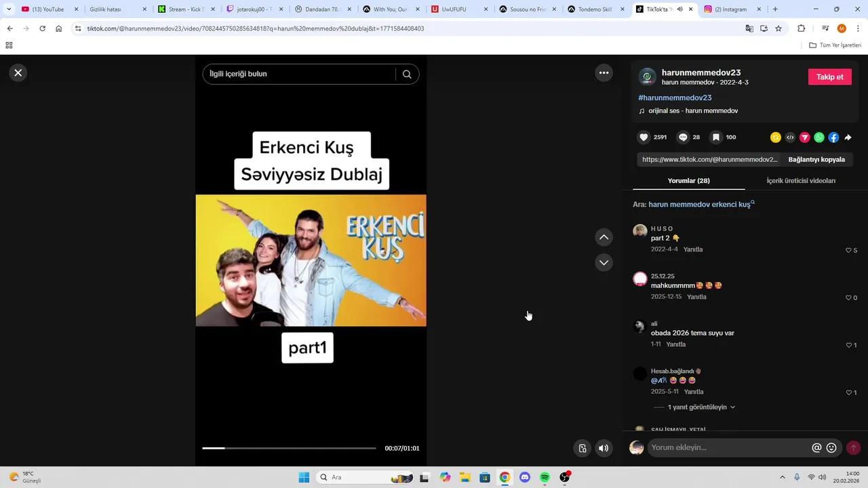
Task: Open harunmemmedov23 username link
Action: click(x=701, y=73)
